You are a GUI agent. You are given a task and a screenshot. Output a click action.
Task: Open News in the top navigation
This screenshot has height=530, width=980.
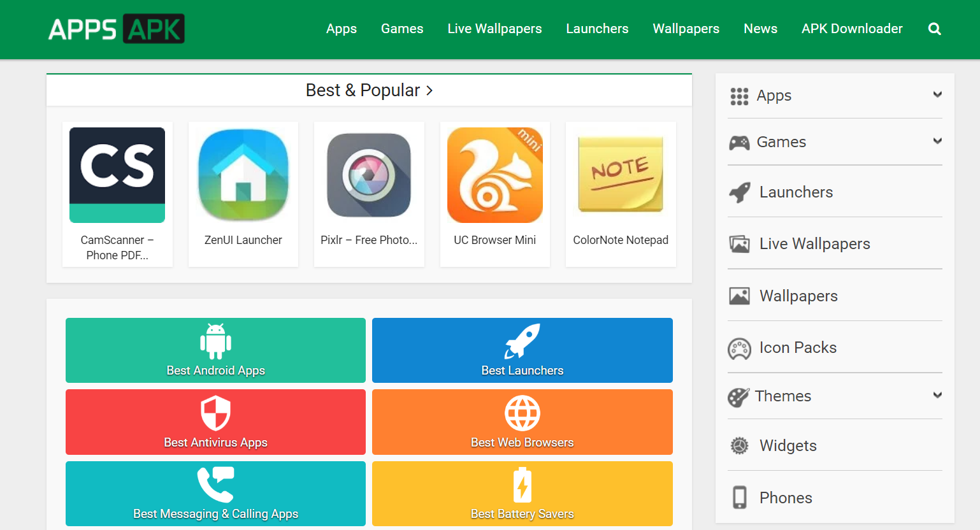tap(760, 29)
